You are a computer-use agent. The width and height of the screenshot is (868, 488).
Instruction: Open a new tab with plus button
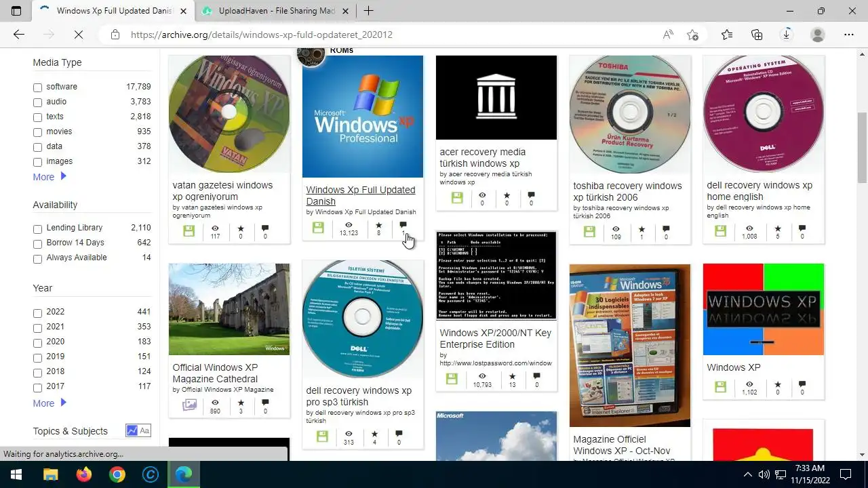tap(368, 11)
